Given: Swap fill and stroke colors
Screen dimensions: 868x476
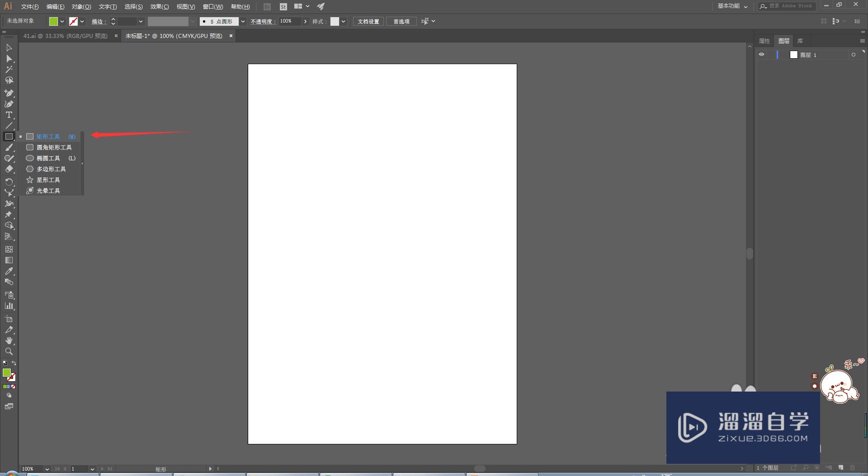Looking at the screenshot, I should 14,363.
